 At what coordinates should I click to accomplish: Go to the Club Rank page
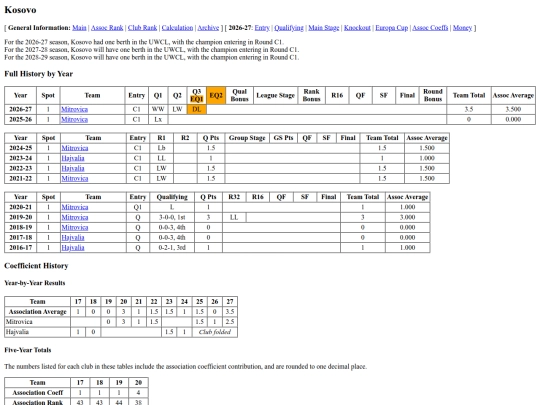click(x=143, y=28)
